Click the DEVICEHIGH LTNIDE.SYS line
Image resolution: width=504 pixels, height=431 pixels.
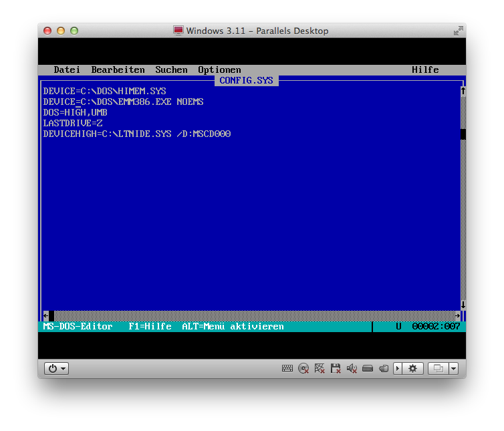click(137, 134)
